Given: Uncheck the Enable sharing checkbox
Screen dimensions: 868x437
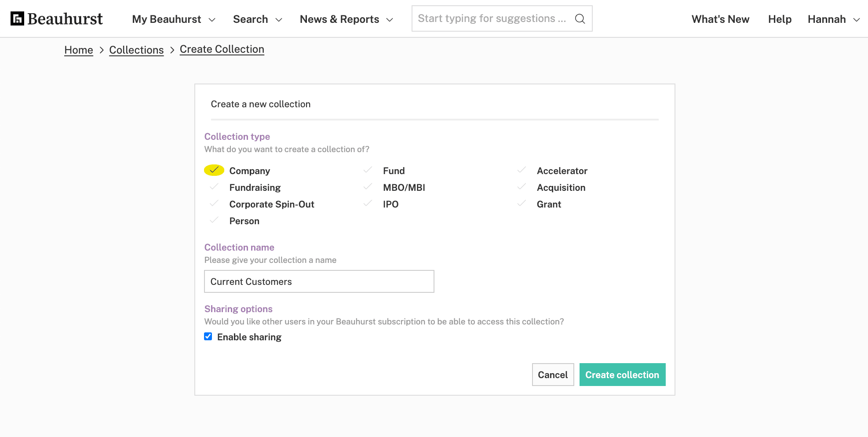Looking at the screenshot, I should click(x=208, y=336).
